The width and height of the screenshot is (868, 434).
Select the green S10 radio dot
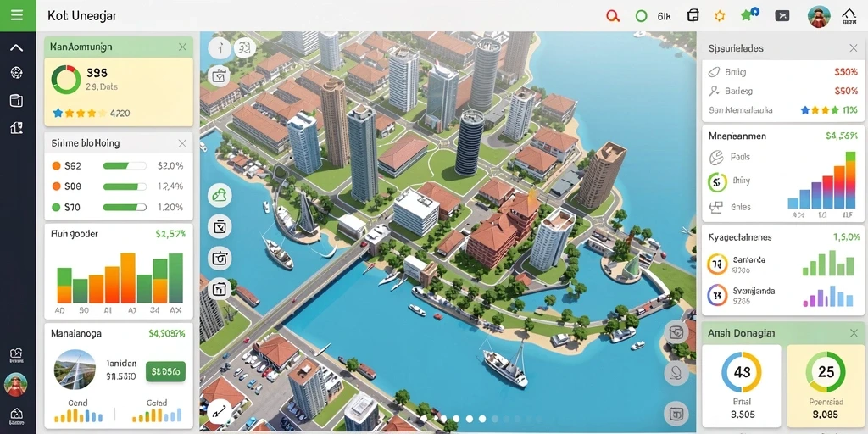tap(56, 207)
